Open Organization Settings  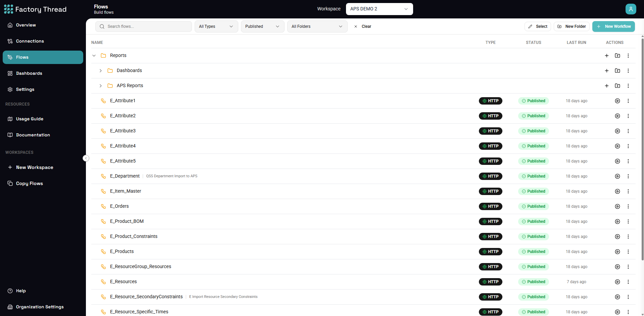[43, 307]
